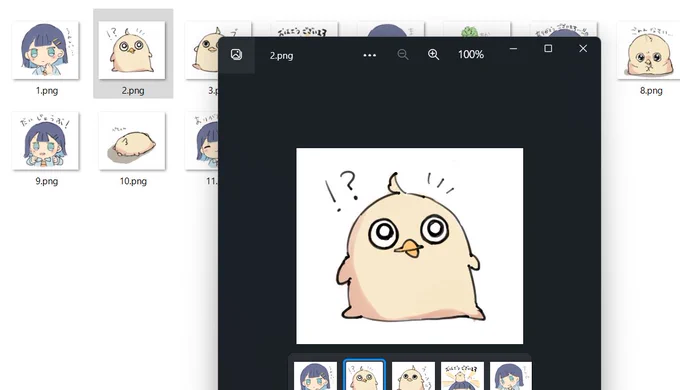Screen dimensions: 680x390
Task: Select 1.png thumbnail in file explorer
Action: (x=46, y=50)
